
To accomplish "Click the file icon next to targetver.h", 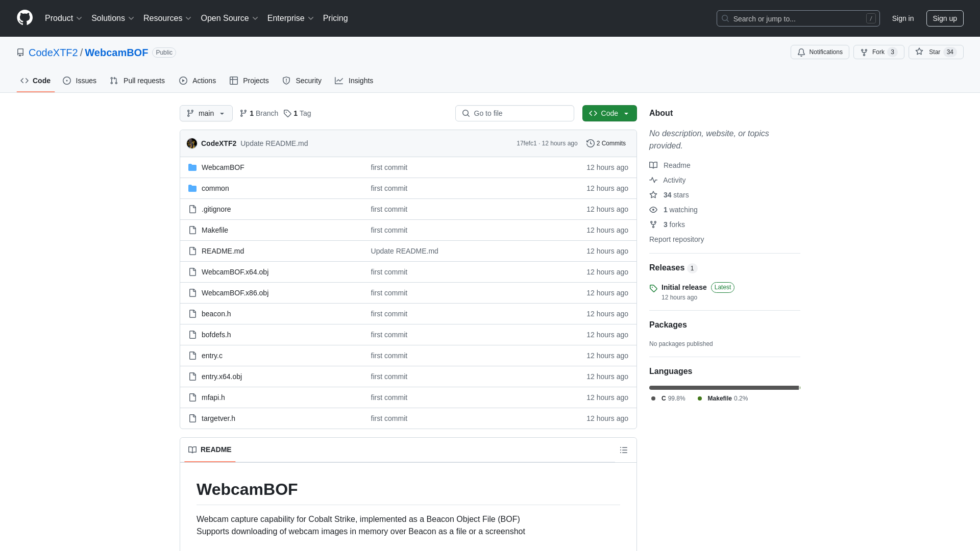I will point(192,418).
